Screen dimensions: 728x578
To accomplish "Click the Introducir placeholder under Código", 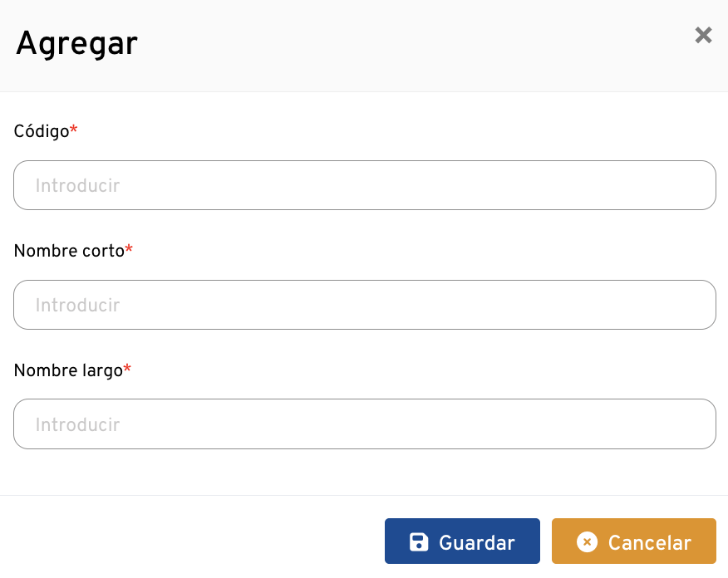I will tap(77, 186).
